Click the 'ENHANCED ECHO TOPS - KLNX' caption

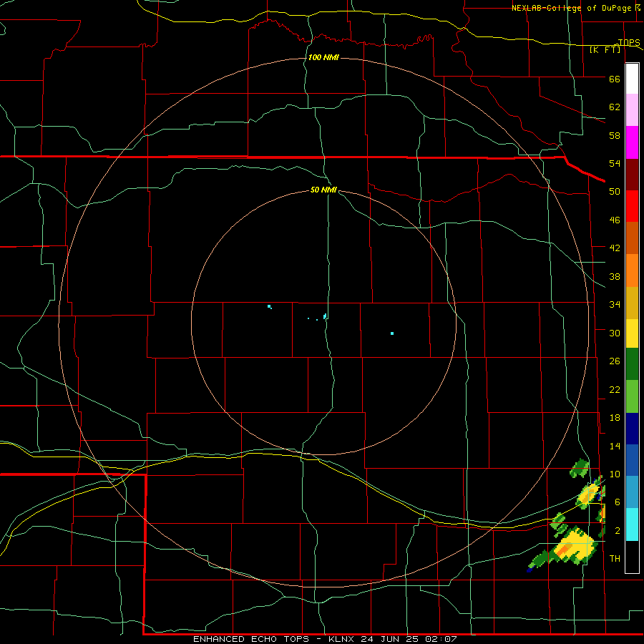click(275, 639)
